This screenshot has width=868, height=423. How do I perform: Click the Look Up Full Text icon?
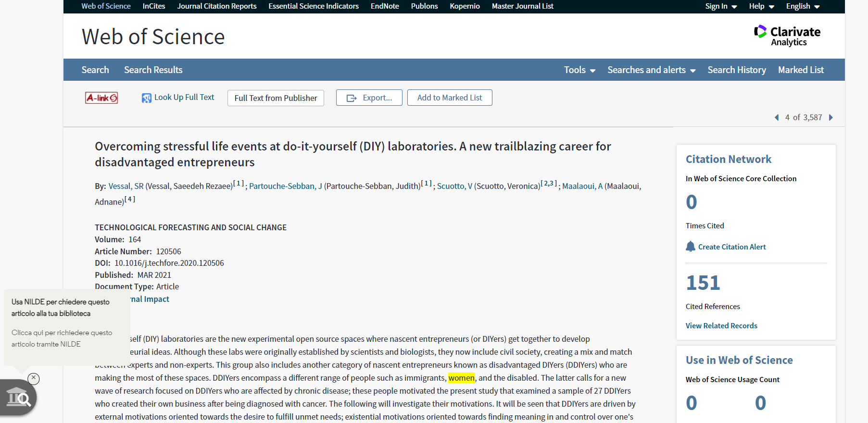click(147, 98)
